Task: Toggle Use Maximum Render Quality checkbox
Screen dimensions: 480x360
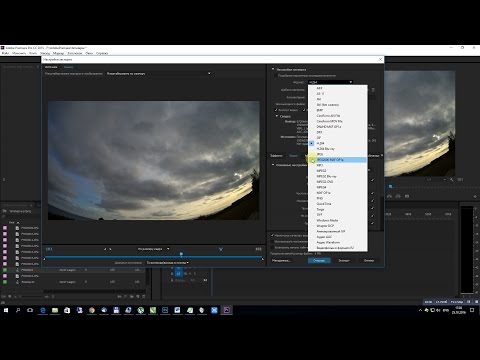Action: pyautogui.click(x=272, y=235)
